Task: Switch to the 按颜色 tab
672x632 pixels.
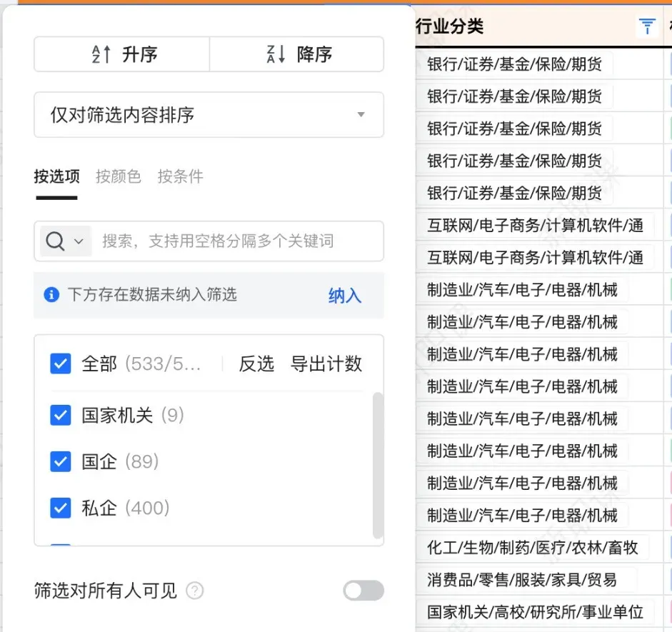Action: pos(118,176)
